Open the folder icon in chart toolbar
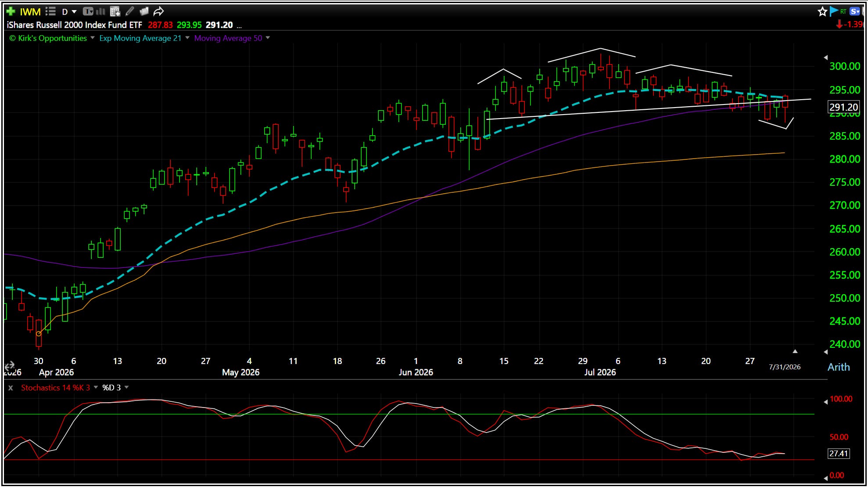Image resolution: width=868 pixels, height=487 pixels. click(x=144, y=11)
